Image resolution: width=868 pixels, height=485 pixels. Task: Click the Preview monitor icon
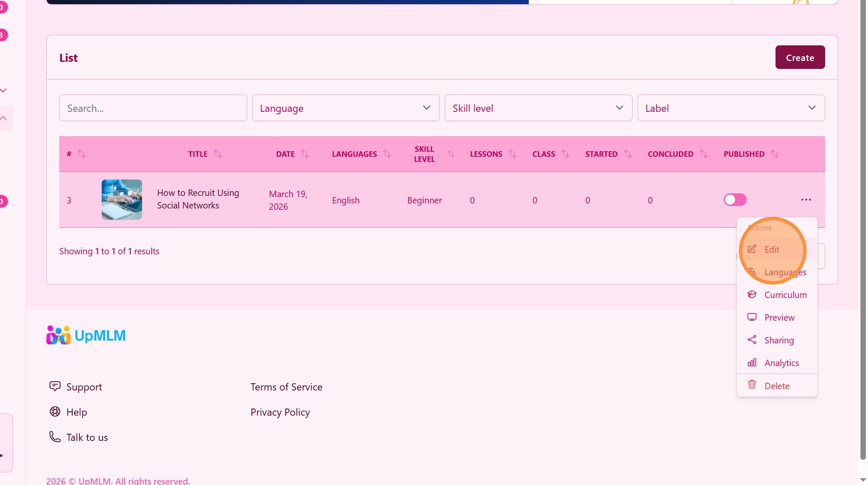click(x=752, y=317)
